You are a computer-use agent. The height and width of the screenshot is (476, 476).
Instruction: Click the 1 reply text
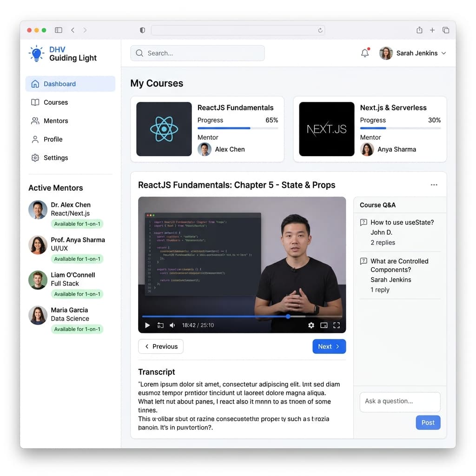point(380,290)
